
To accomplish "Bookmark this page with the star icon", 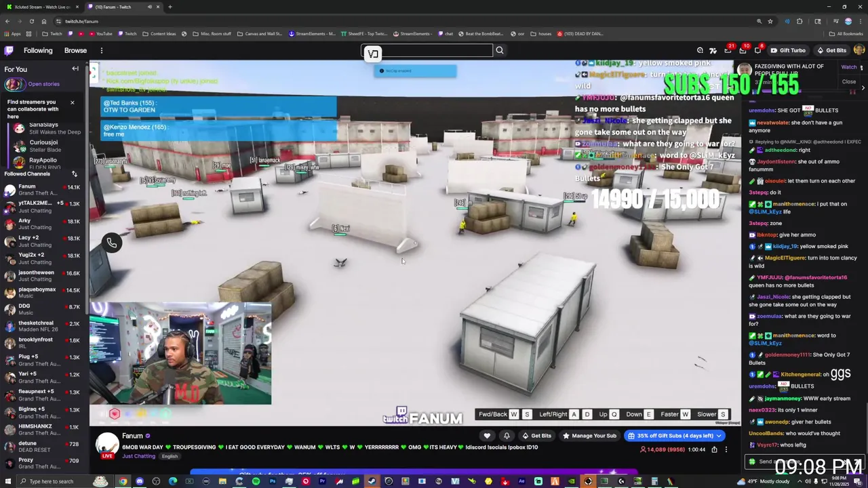I will pyautogui.click(x=770, y=21).
